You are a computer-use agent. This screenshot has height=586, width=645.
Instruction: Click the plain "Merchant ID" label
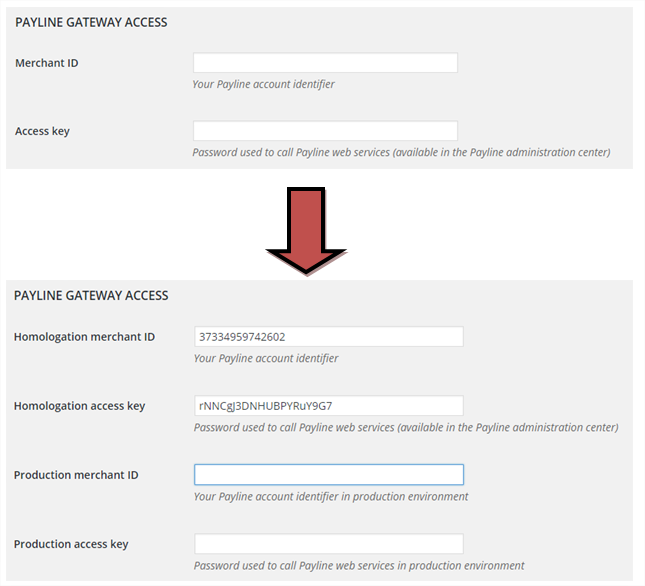(x=47, y=63)
